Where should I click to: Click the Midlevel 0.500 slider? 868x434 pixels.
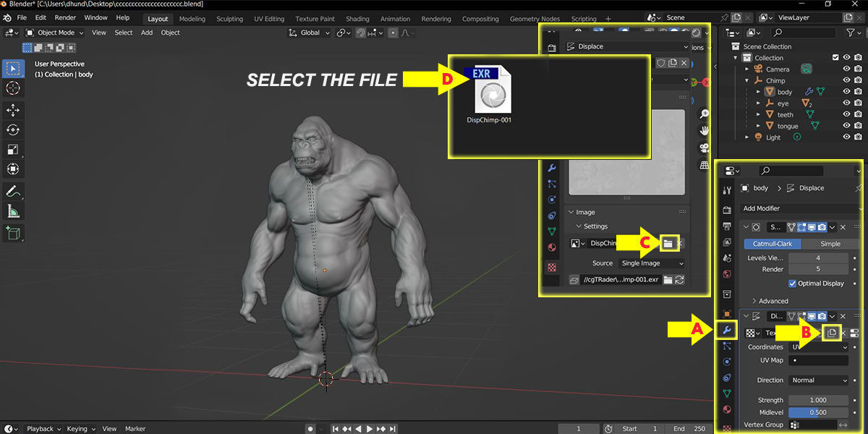click(x=818, y=412)
